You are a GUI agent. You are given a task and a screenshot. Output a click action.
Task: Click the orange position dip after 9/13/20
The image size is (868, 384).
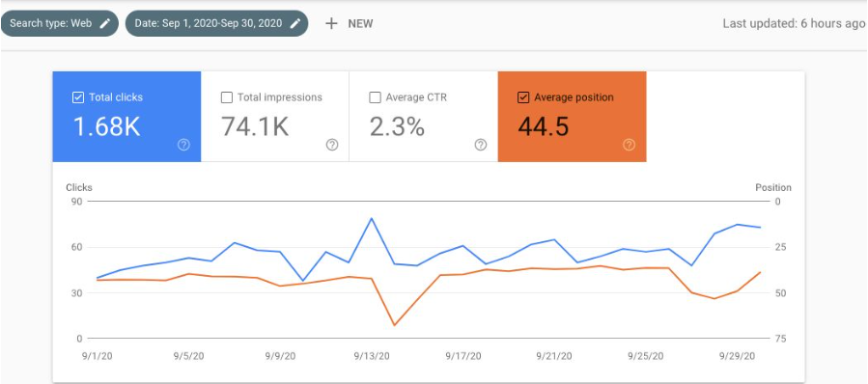pos(394,325)
